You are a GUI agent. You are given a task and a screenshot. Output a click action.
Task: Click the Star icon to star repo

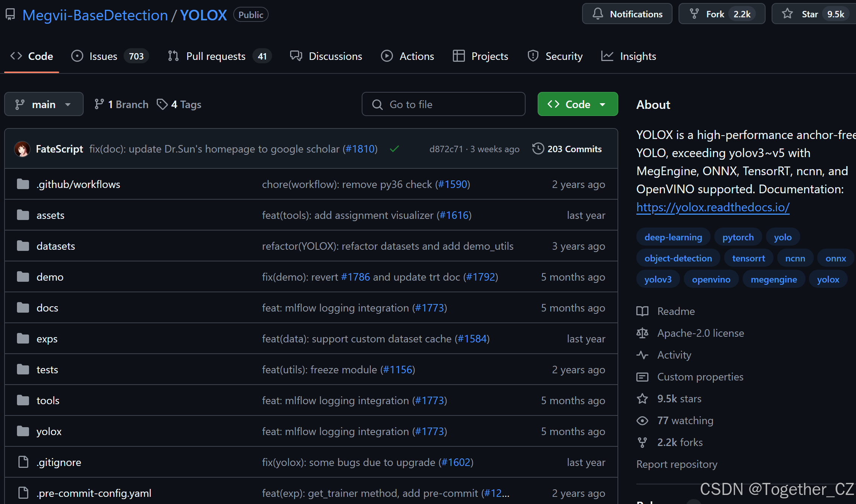point(787,14)
